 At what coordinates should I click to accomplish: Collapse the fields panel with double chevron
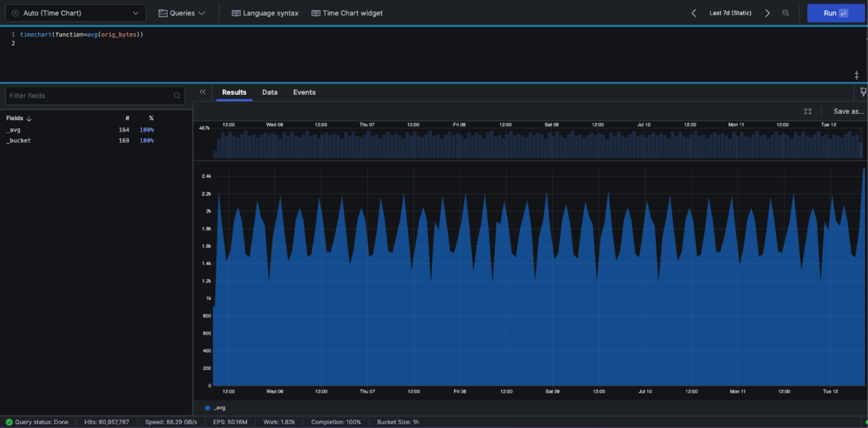click(x=203, y=92)
